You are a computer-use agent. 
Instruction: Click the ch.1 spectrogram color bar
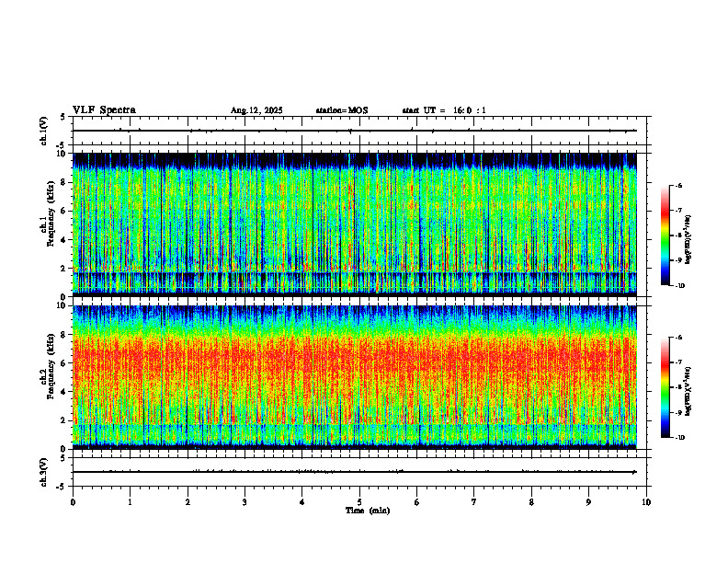click(x=665, y=236)
